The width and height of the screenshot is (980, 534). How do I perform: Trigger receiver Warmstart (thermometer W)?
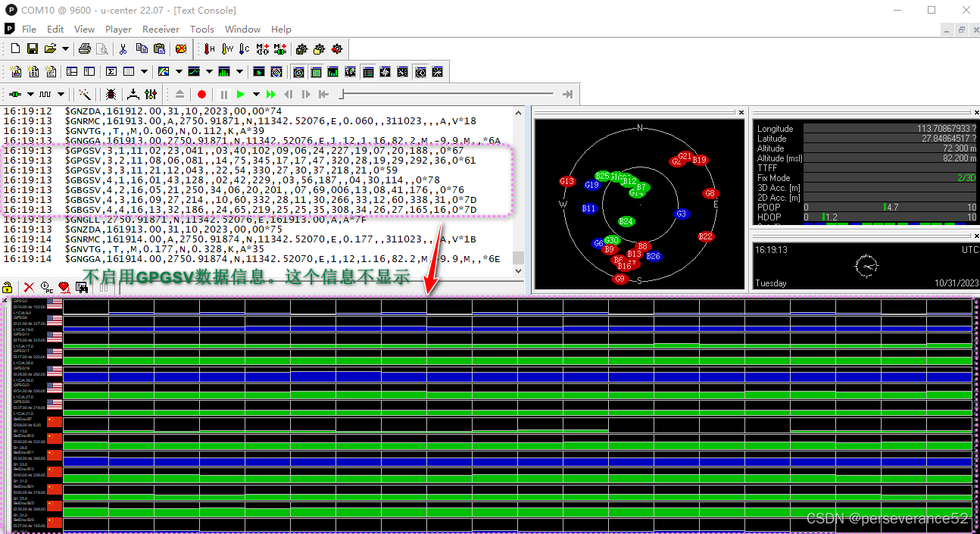pyautogui.click(x=227, y=48)
